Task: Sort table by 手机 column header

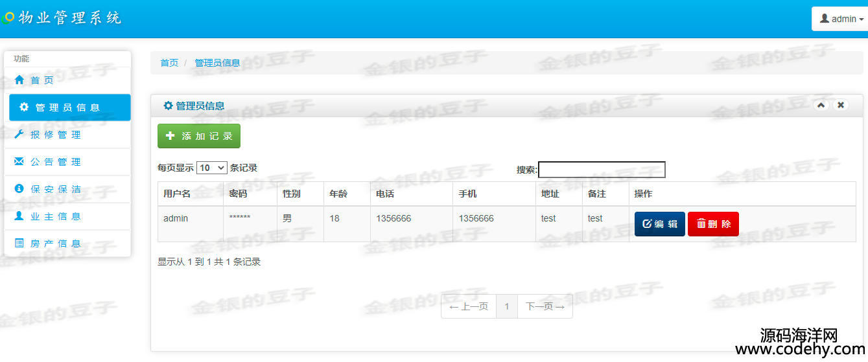Action: pyautogui.click(x=494, y=194)
